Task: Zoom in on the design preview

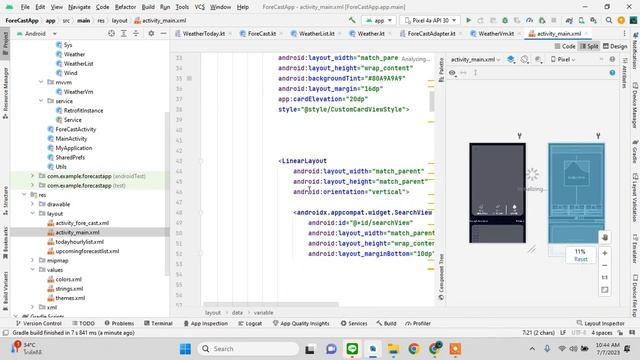Action: click(x=605, y=253)
